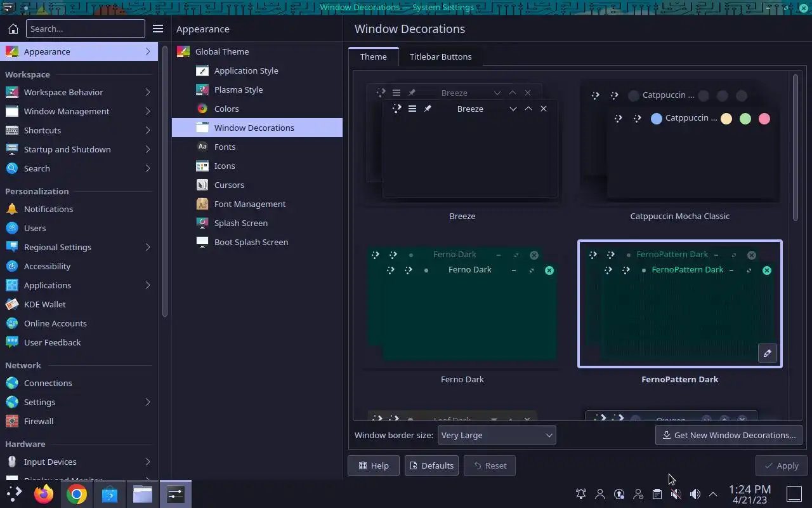
Task: Click the Accessibility icon
Action: 11,266
